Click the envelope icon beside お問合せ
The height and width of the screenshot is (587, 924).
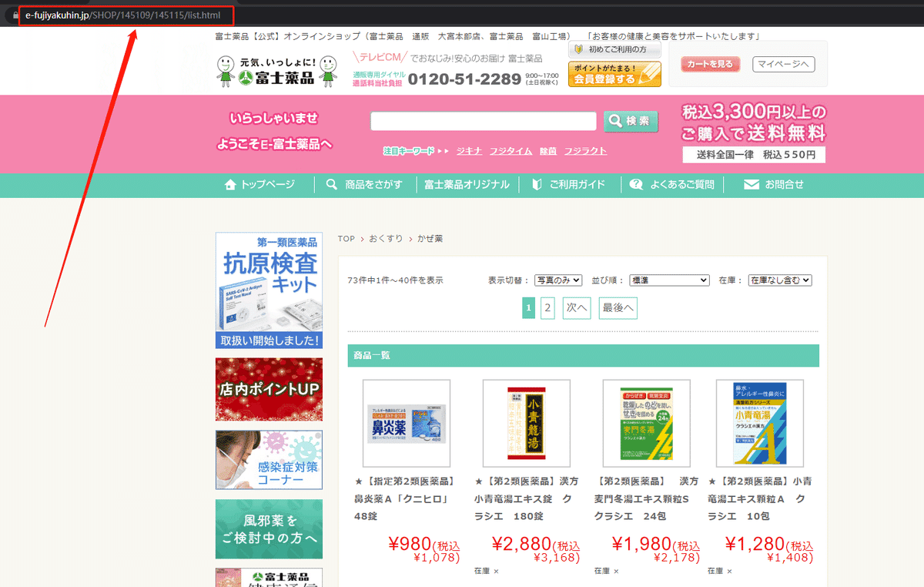coord(752,185)
